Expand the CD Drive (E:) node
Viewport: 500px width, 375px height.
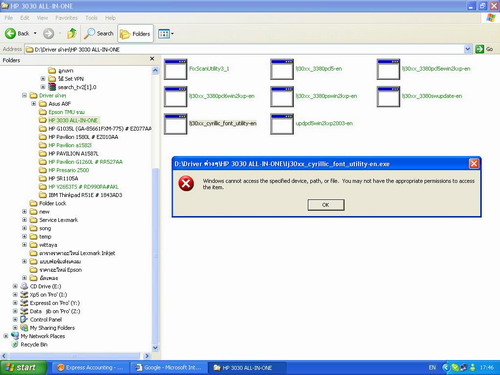(15, 286)
